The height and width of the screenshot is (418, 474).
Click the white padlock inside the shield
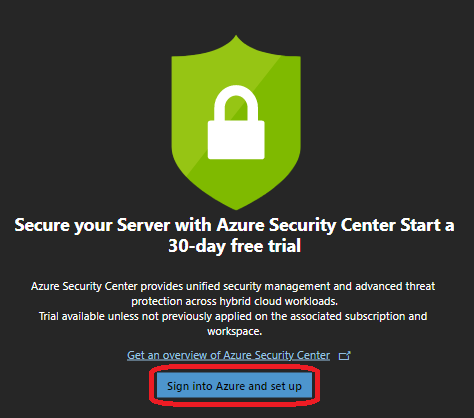(x=236, y=122)
